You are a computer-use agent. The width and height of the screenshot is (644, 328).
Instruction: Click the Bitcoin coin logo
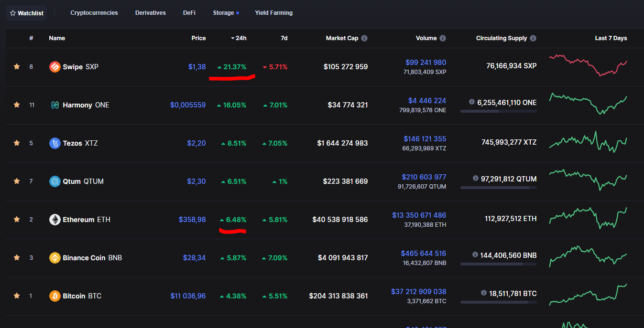pyautogui.click(x=55, y=296)
